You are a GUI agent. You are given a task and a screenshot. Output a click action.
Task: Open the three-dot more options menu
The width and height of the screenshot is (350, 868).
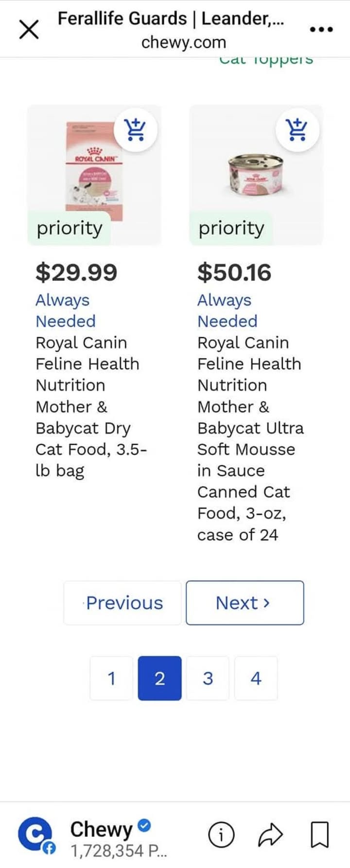321,30
